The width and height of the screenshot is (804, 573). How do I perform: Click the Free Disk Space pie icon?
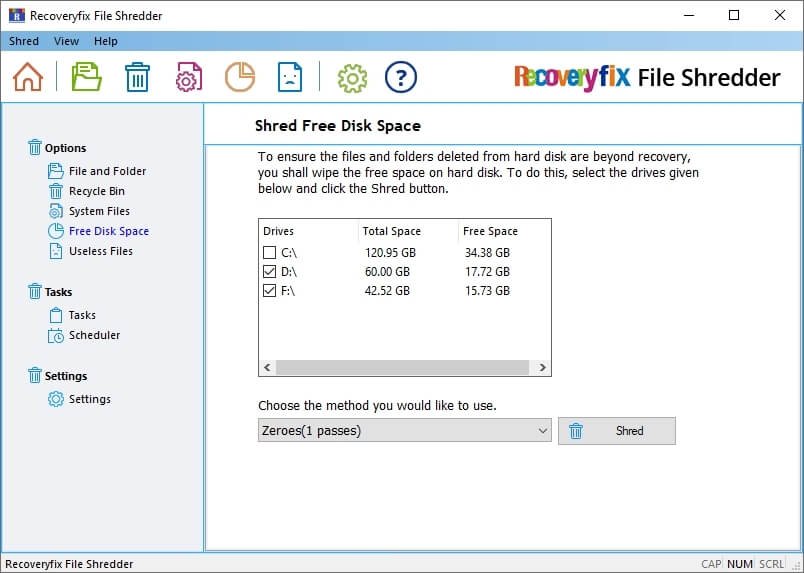239,77
